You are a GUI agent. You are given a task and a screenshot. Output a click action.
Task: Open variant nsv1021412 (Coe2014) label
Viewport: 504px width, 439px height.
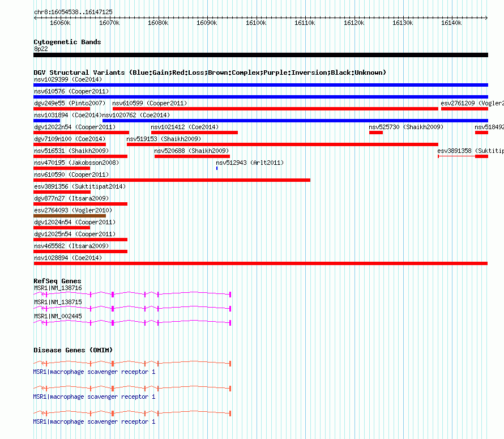click(x=185, y=127)
